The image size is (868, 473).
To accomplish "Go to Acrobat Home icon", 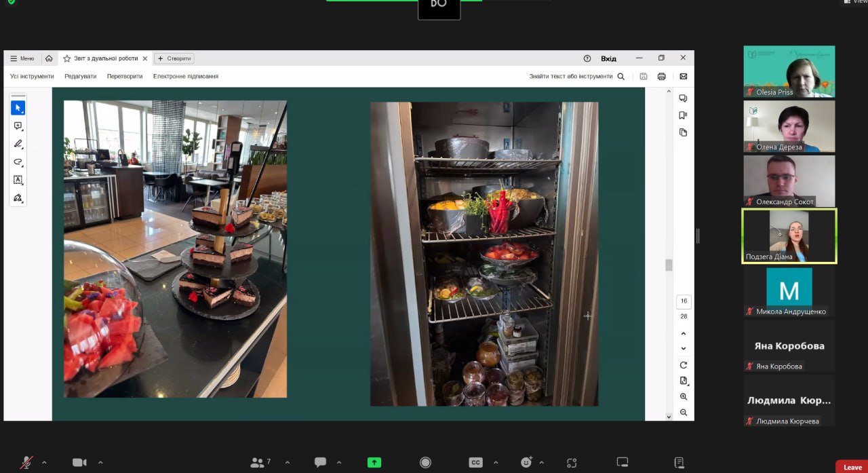I will click(x=49, y=58).
